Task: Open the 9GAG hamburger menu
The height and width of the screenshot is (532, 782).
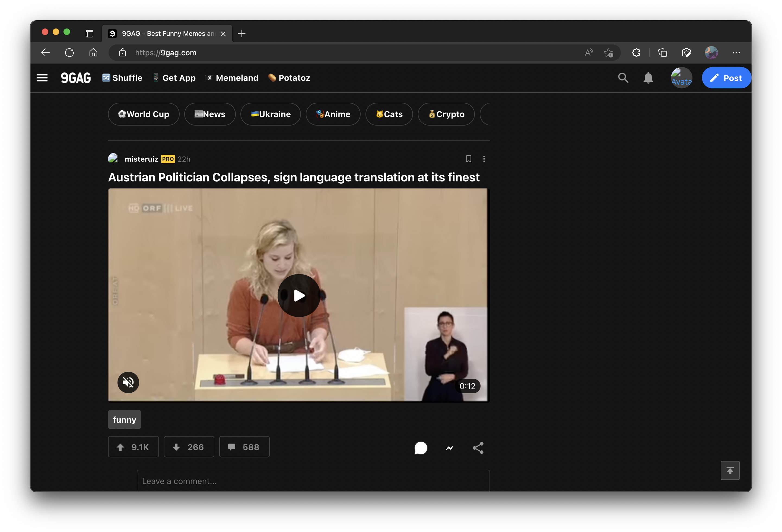Action: click(x=42, y=78)
